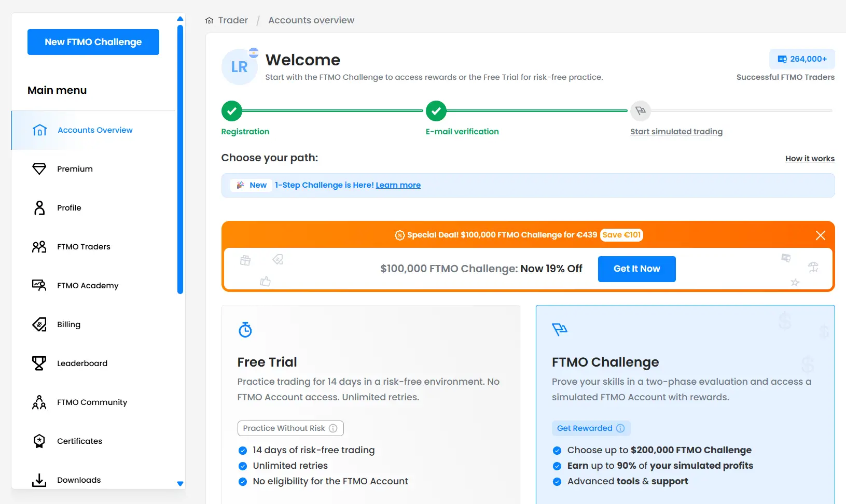Click Accounts overview breadcrumb
Screen dimensions: 846x504
click(311, 20)
